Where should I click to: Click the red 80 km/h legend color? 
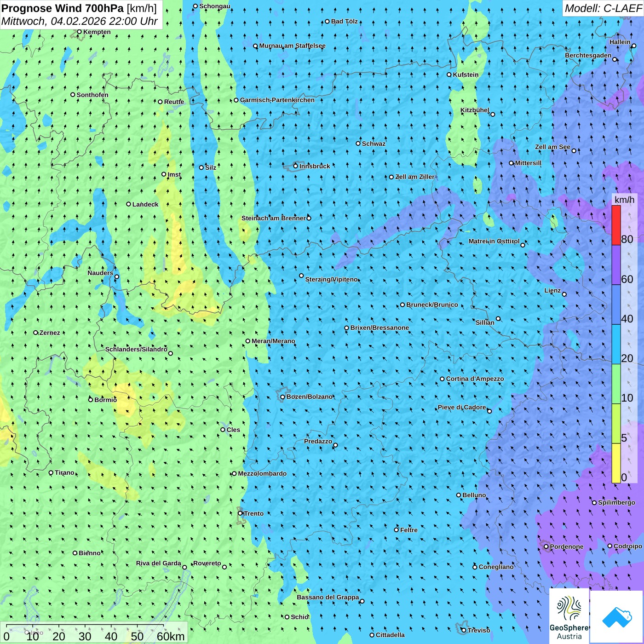click(x=616, y=225)
